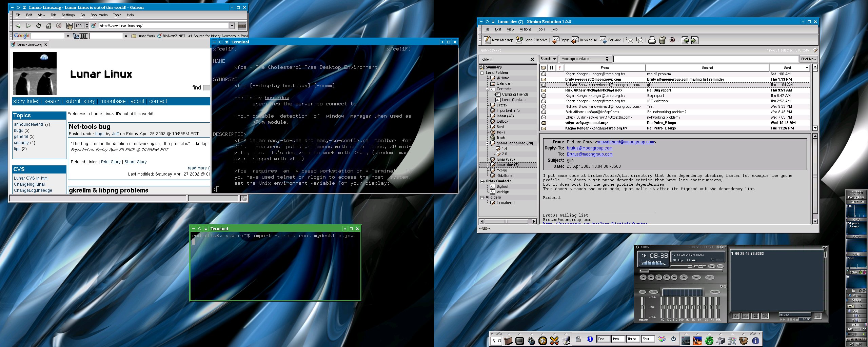The image size is (868, 347).
Task: Collapse the Local Folders tree
Action: [x=482, y=73]
